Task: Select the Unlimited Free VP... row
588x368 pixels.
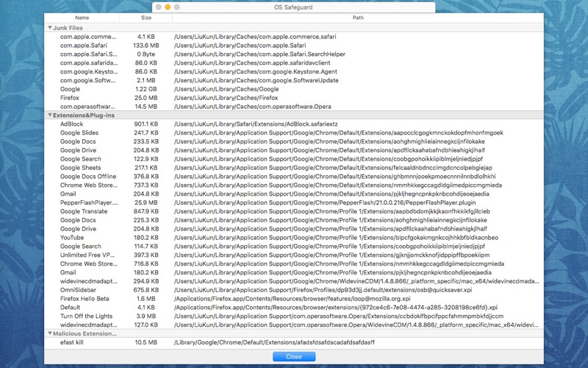Action: coord(293,255)
